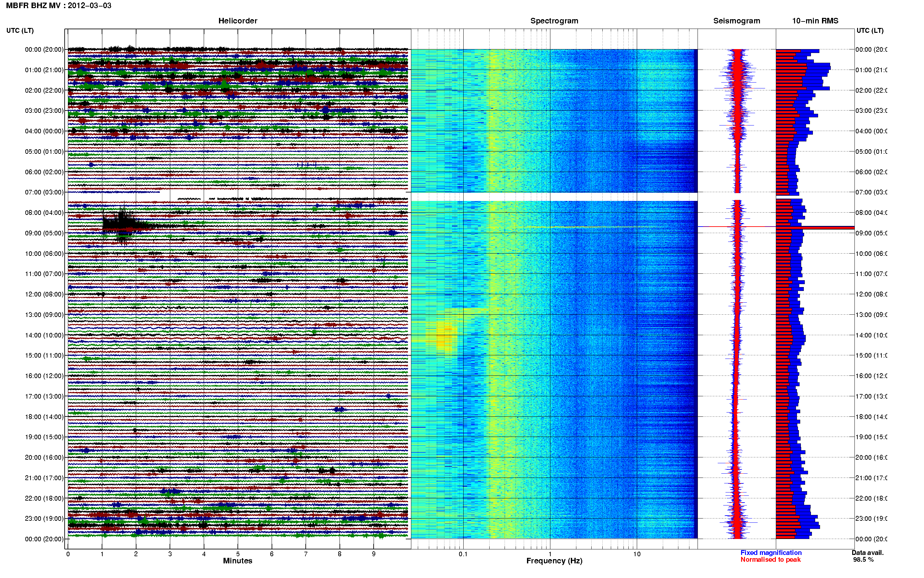924x578 pixels.
Task: Click the 'MBFR BHZ MV : 2012-03-03' title
Action: (x=58, y=5)
